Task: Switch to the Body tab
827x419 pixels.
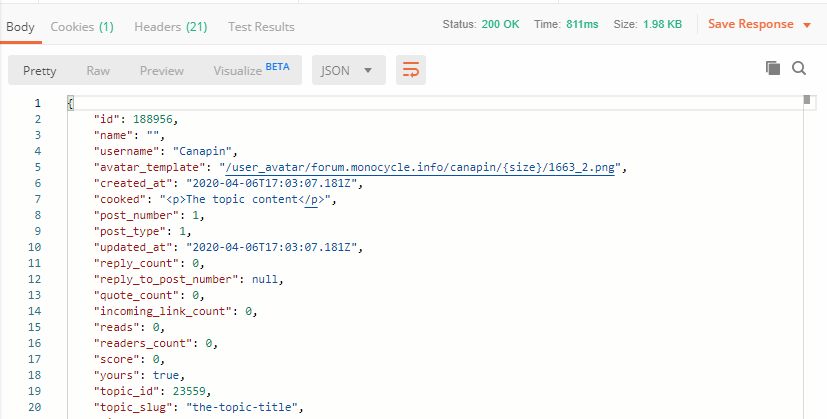Action: 21,26
